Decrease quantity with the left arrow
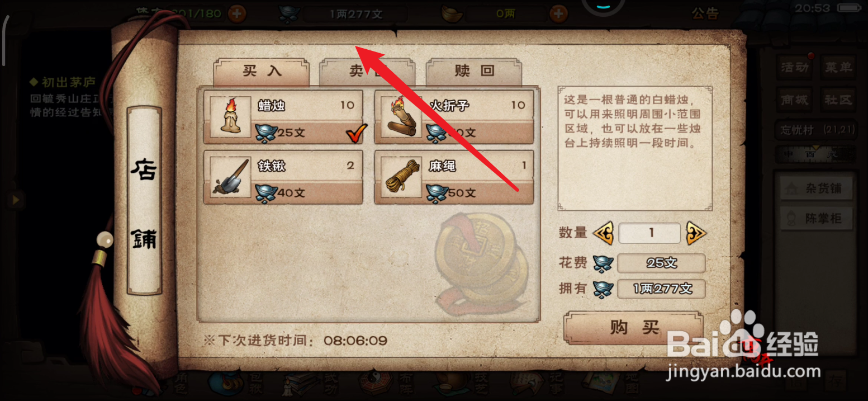The image size is (868, 401). 603,233
